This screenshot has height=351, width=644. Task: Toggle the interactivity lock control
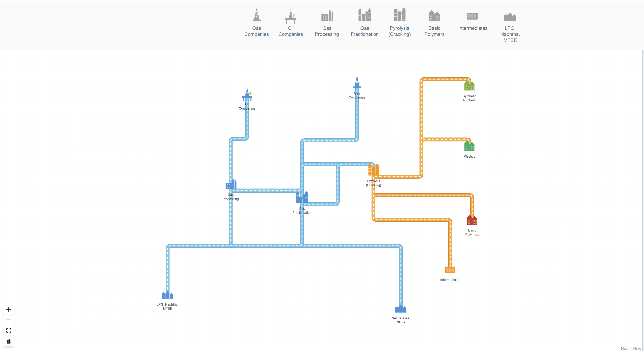click(x=8, y=341)
